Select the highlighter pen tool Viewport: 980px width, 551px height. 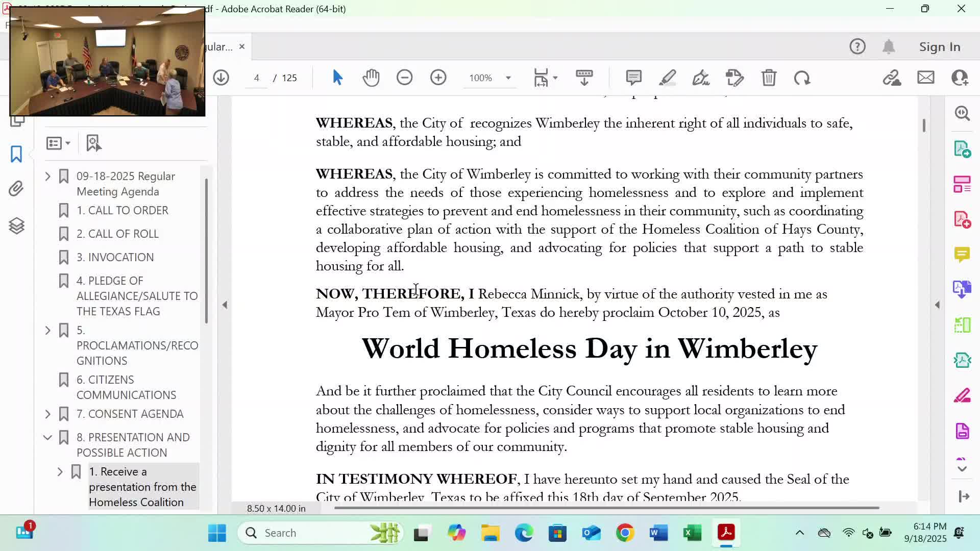coord(667,78)
